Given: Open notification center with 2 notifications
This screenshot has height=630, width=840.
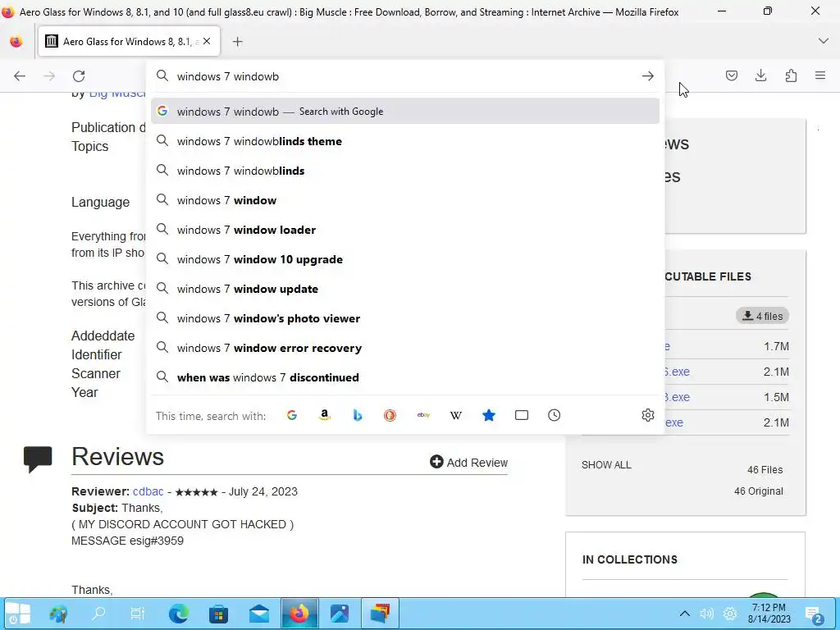Looking at the screenshot, I should point(814,614).
